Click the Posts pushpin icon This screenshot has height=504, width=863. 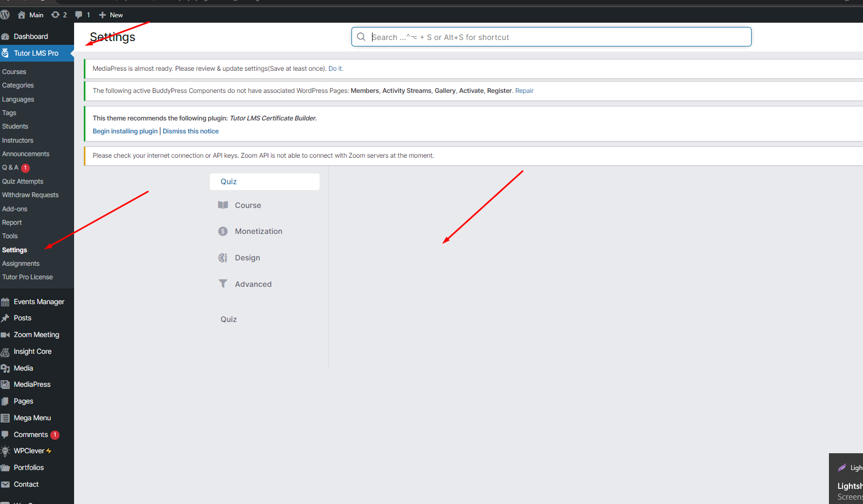pyautogui.click(x=5, y=318)
